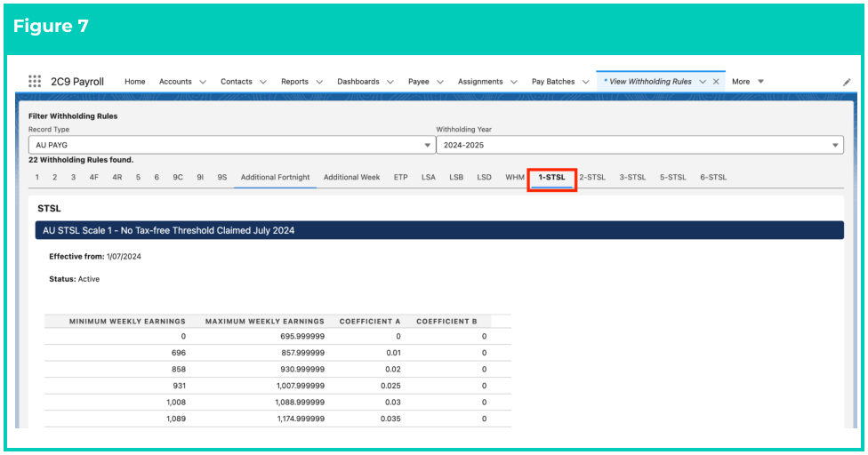Select the 1,007.999999 maximum earnings cell
The width and height of the screenshot is (868, 455).
coord(301,386)
